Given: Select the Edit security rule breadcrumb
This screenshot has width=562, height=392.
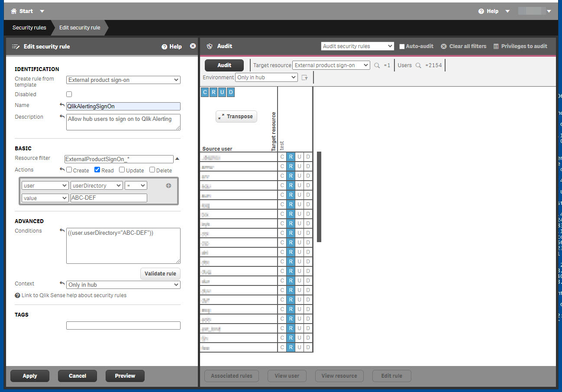Looking at the screenshot, I should point(80,28).
